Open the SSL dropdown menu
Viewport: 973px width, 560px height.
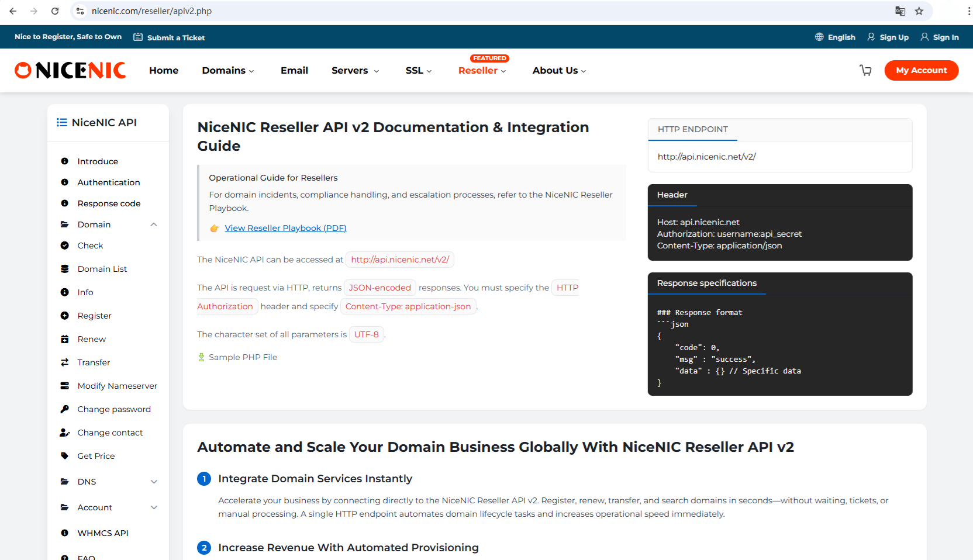point(419,70)
